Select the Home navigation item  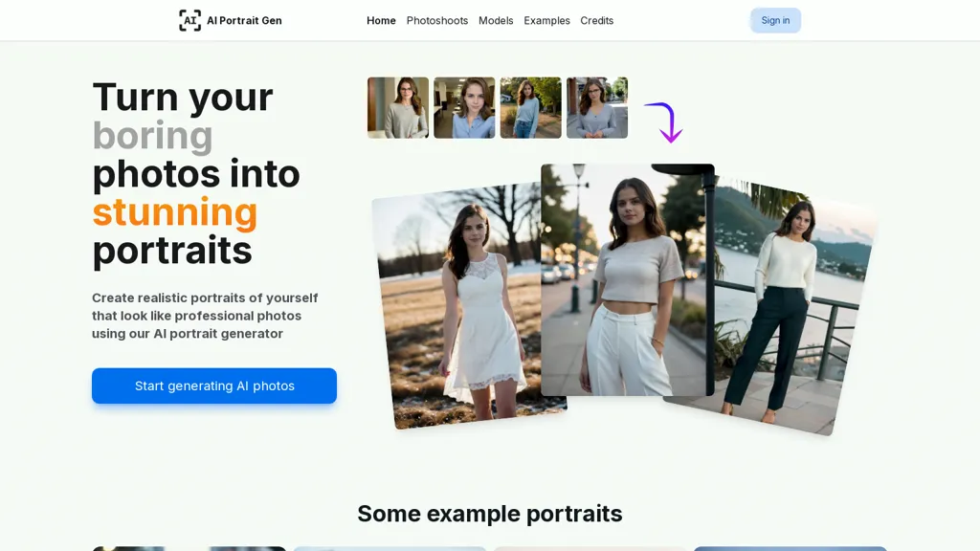coord(381,20)
